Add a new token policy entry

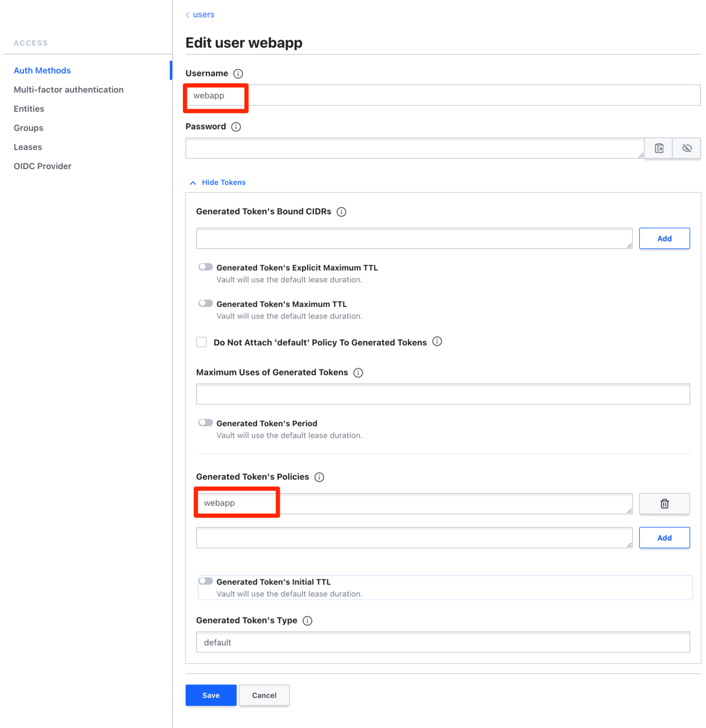coord(664,537)
